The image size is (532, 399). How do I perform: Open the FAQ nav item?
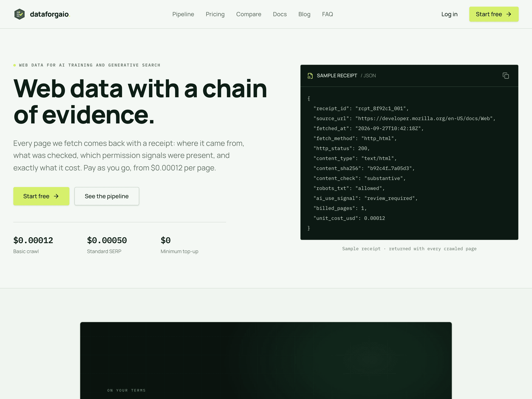(x=327, y=14)
